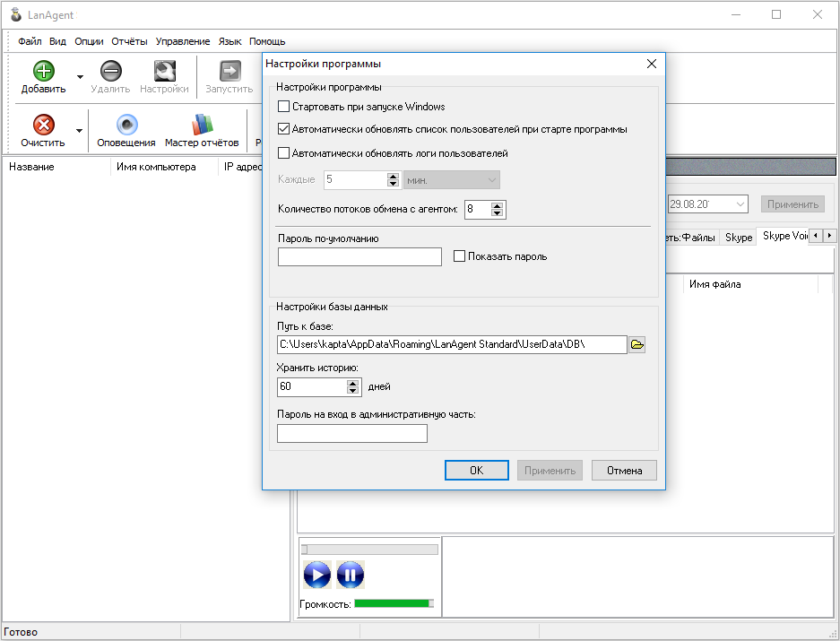The width and height of the screenshot is (840, 641).
Task: Click the folder browse icon beside database path
Action: 636,344
